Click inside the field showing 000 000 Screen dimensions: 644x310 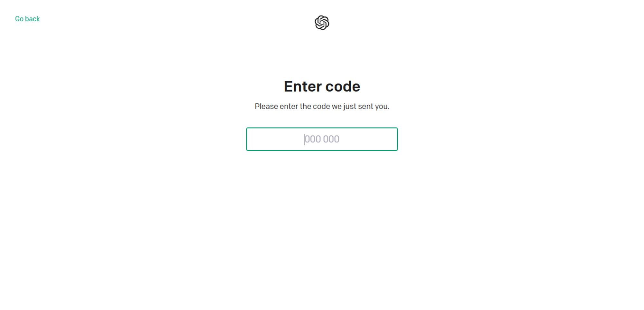(x=322, y=139)
